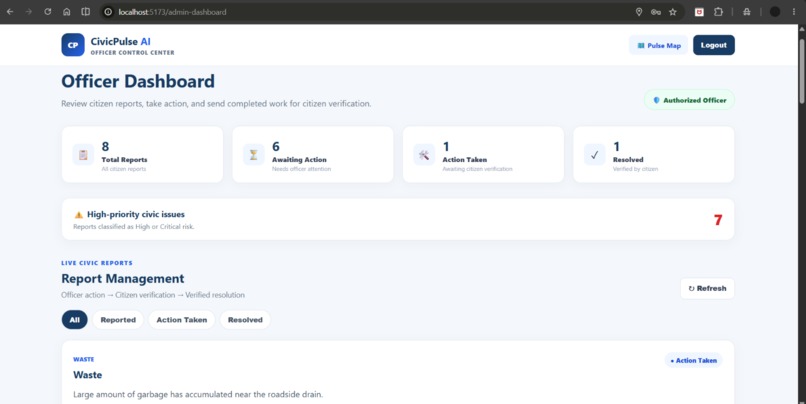Image resolution: width=806 pixels, height=404 pixels.
Task: Click the incognito icon in browser toolbar
Action: [x=747, y=12]
